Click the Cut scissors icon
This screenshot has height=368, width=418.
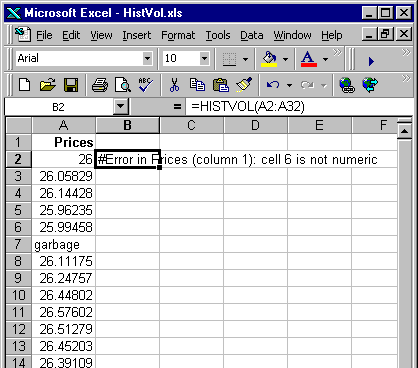174,85
